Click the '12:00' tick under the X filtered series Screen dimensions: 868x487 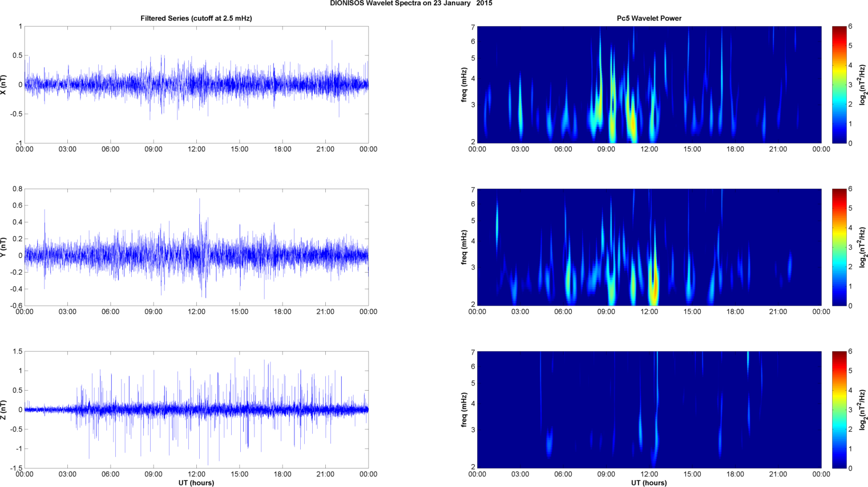coord(196,149)
